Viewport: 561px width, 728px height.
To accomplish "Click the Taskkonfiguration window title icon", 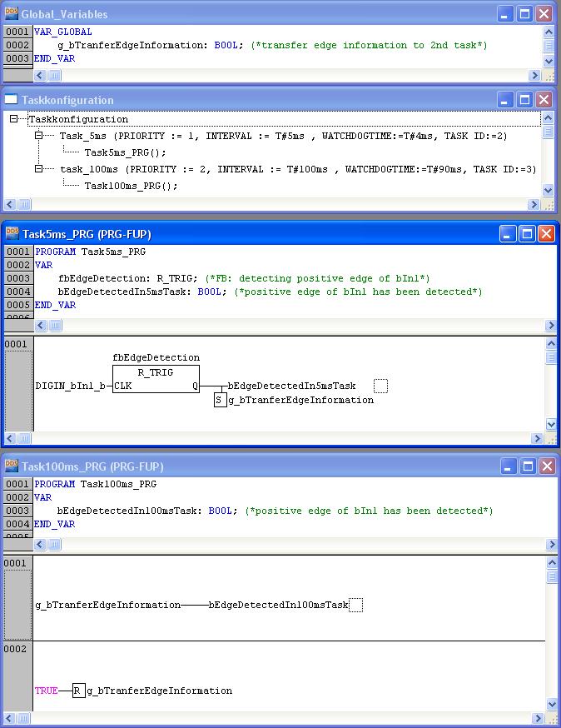I will pyautogui.click(x=12, y=101).
